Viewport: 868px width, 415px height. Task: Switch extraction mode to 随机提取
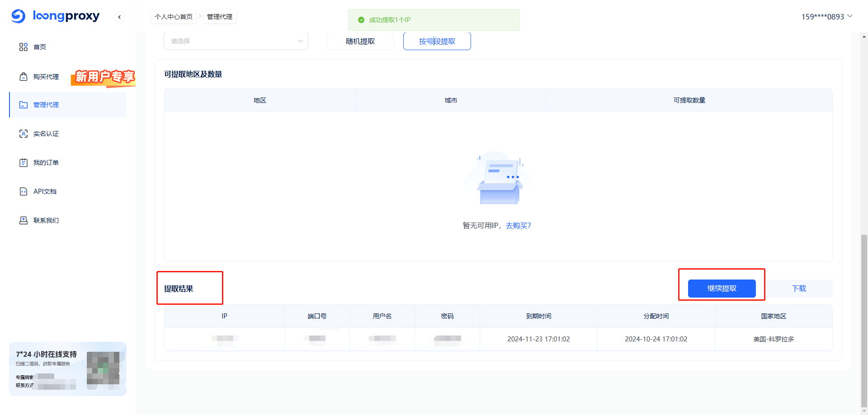coord(360,41)
